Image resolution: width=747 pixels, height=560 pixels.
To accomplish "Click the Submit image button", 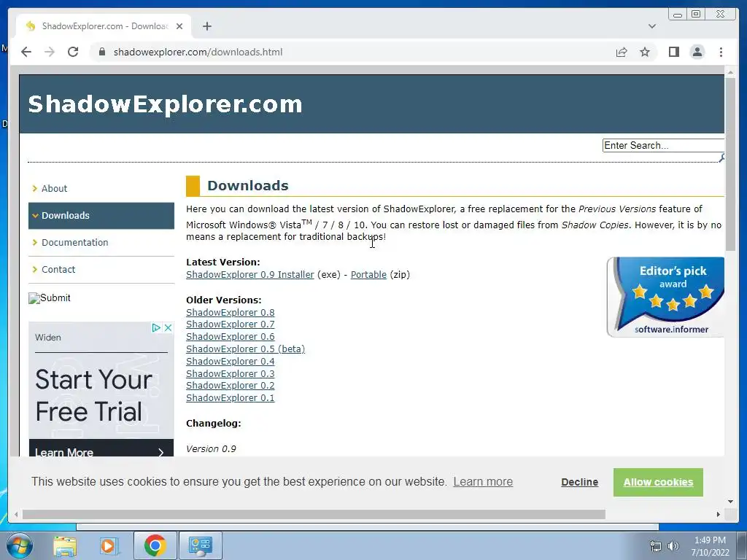I will point(50,298).
